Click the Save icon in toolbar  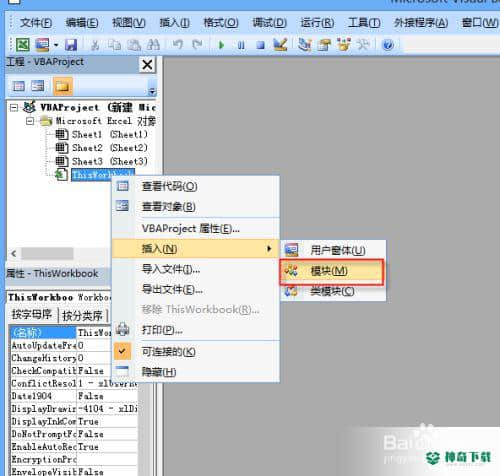(x=71, y=45)
